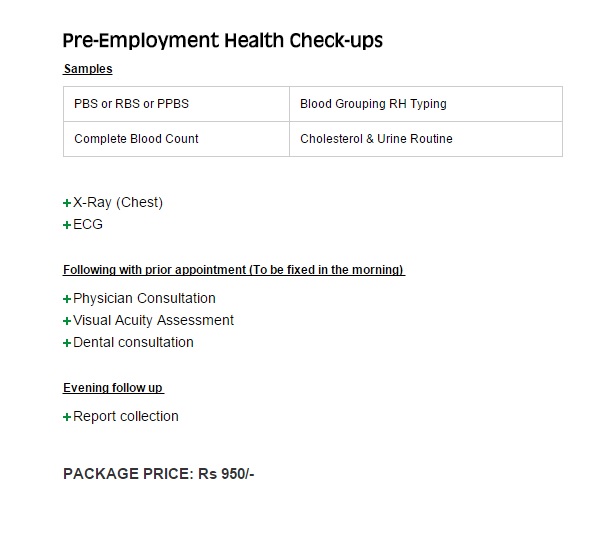Click the Following with prior appointment heading
The height and width of the screenshot is (538, 604).
click(x=234, y=270)
